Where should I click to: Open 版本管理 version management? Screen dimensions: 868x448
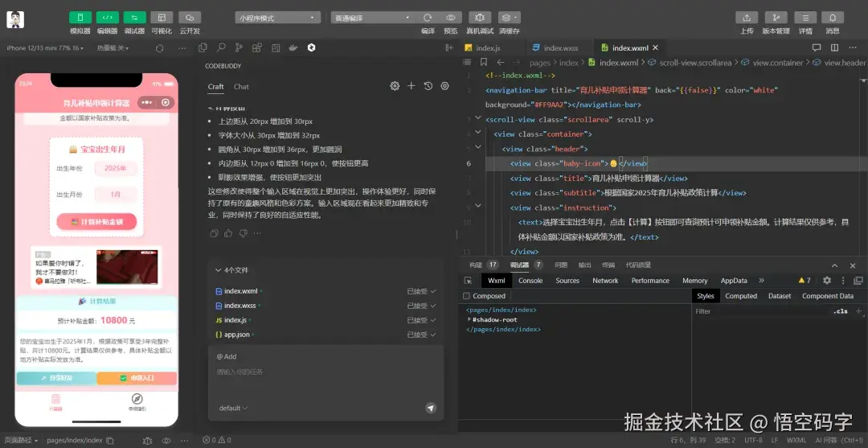776,17
